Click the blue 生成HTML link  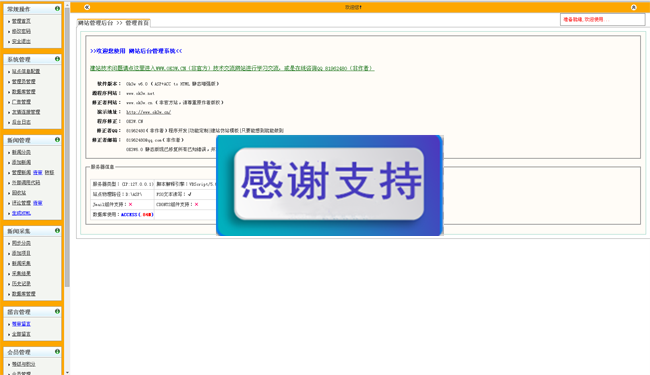pyautogui.click(x=21, y=213)
